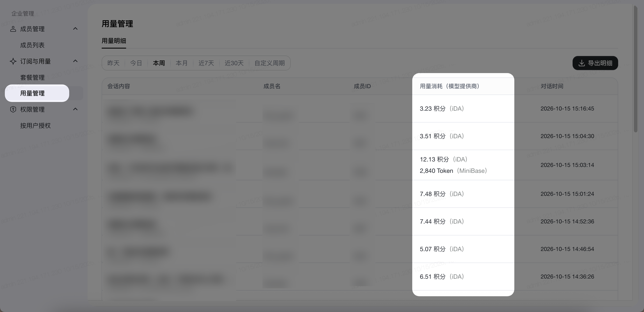Image resolution: width=644 pixels, height=312 pixels.
Task: Open 成员列表 in the sidebar
Action: [32, 45]
